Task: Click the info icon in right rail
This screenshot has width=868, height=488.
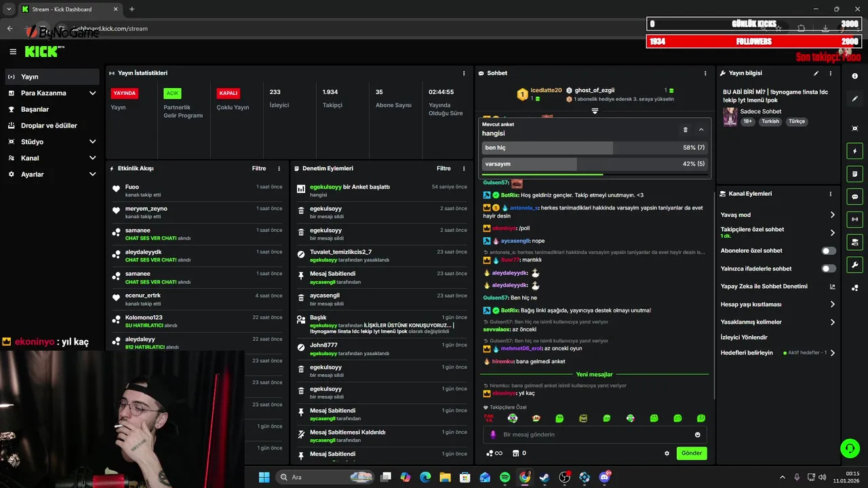Action: [854, 76]
